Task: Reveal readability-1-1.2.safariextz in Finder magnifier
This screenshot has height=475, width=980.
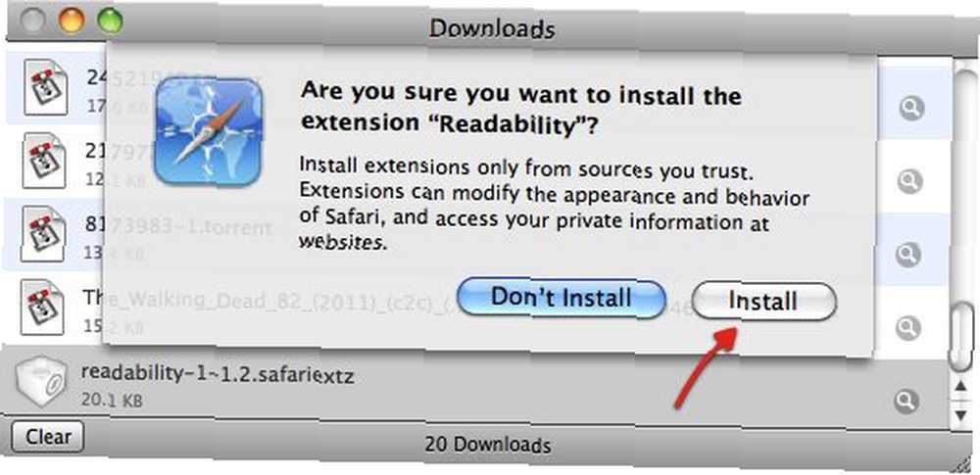Action: pyautogui.click(x=906, y=400)
